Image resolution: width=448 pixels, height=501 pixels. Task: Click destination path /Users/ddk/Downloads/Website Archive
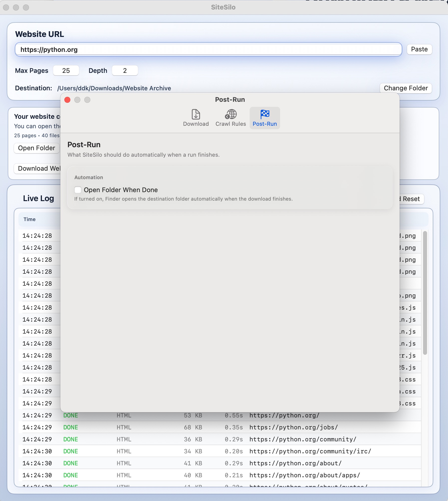(114, 88)
